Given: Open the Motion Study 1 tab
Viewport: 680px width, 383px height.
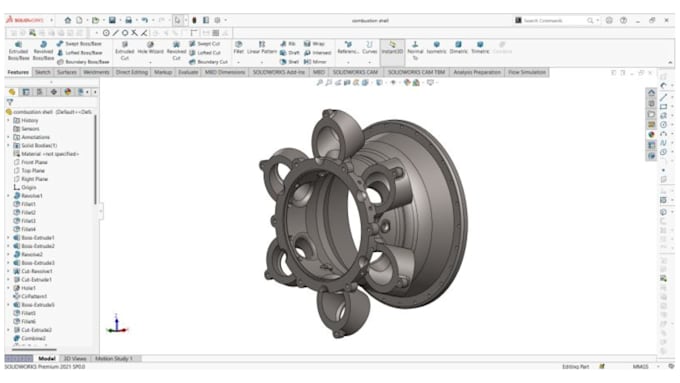Looking at the screenshot, I should (114, 358).
